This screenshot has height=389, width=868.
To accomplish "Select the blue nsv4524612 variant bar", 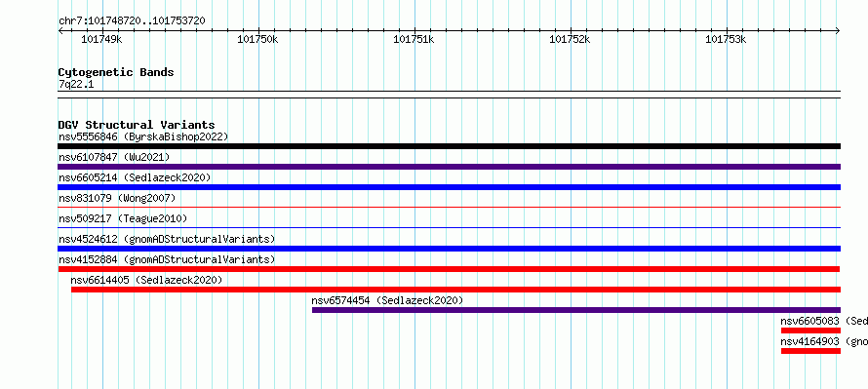I will [449, 249].
